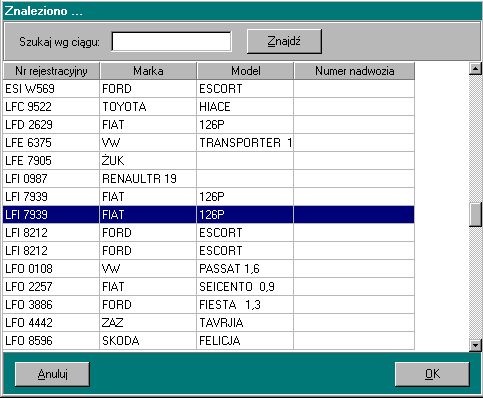Click the TAVRJIA model cell

245,323
